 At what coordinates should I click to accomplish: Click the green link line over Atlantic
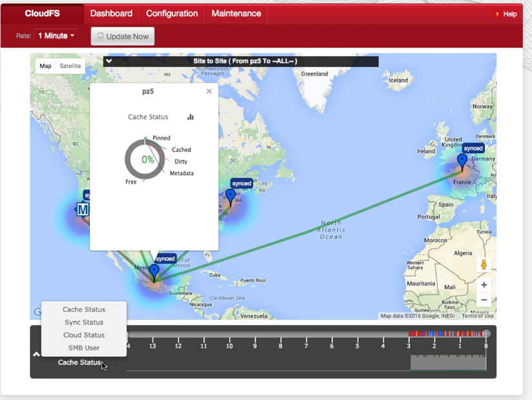point(309,231)
